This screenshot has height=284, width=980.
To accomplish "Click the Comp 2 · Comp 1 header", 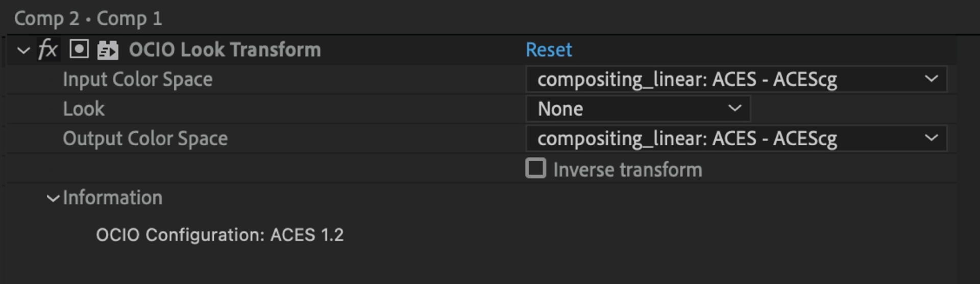I will click(88, 18).
